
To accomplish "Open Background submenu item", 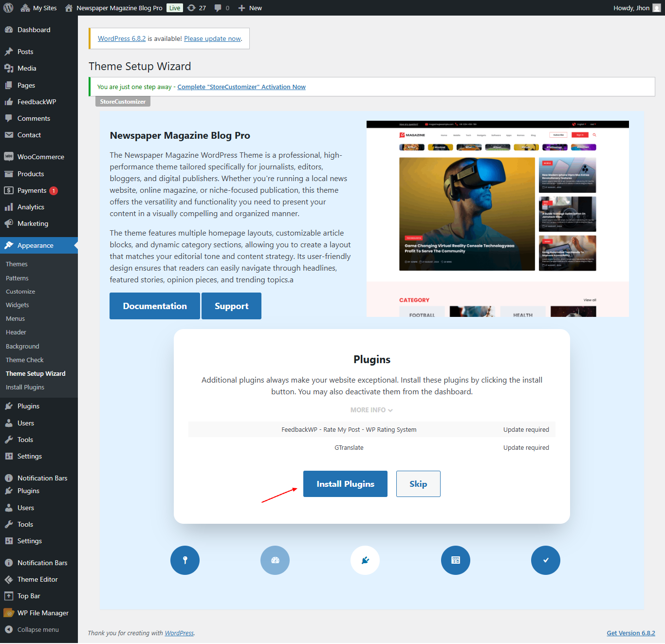I will 22,346.
